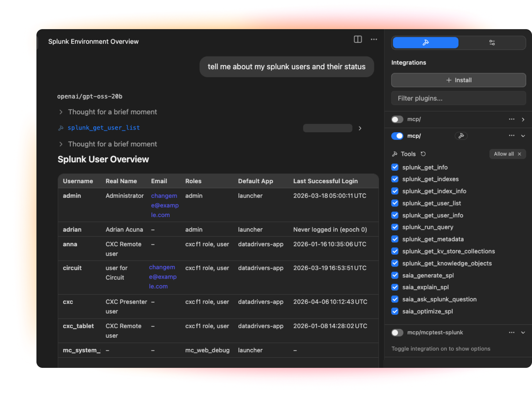Enable the switched-off mcp/ integration
532x397 pixels.
(397, 119)
